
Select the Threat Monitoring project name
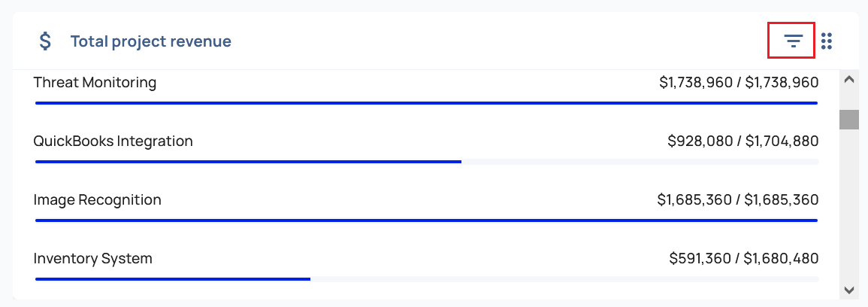[95, 82]
